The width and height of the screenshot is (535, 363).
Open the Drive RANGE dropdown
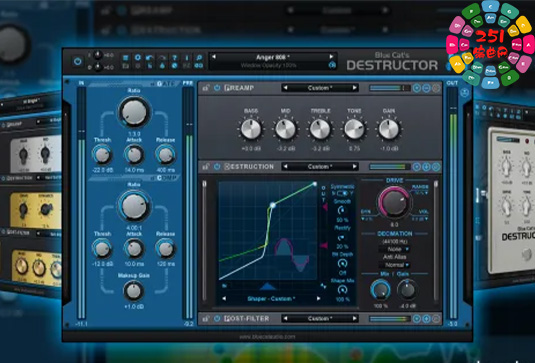(x=421, y=193)
